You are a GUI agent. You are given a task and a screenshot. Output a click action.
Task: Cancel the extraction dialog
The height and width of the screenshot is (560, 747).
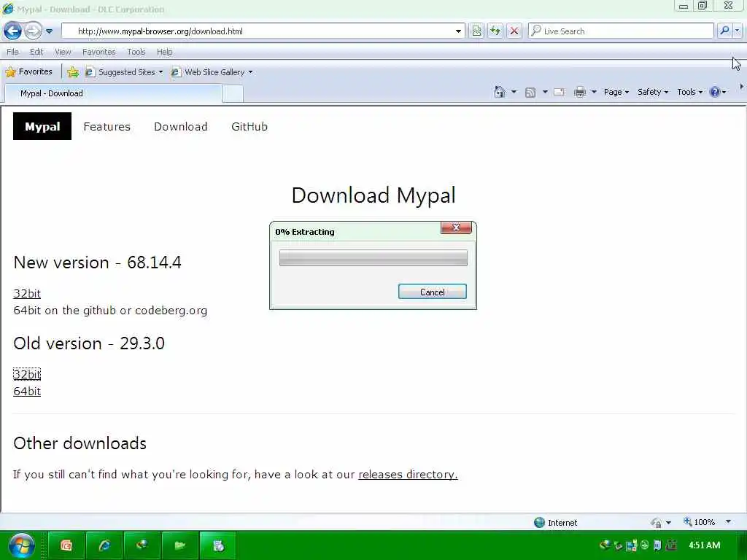pos(432,292)
